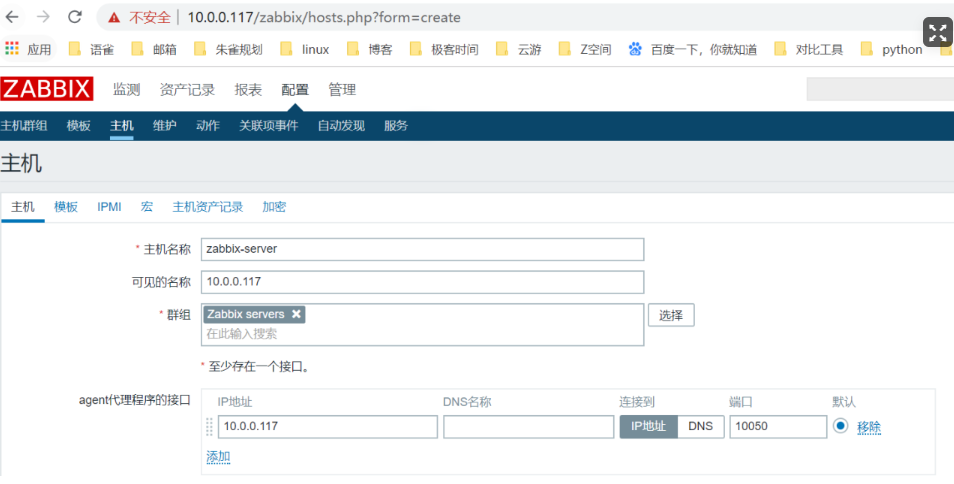Remove the Zabbix servers group tag
Screen dimensions: 954x484
coord(296,314)
